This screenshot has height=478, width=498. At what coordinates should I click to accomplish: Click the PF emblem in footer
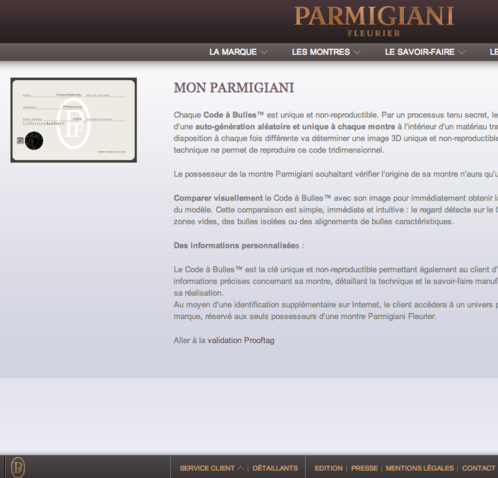[x=18, y=467]
